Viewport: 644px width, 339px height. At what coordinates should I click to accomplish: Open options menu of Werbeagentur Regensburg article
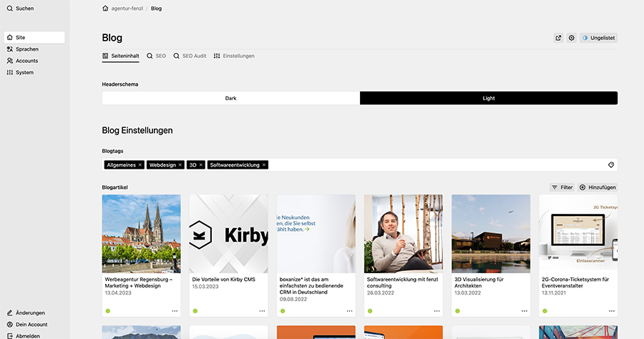click(x=175, y=311)
